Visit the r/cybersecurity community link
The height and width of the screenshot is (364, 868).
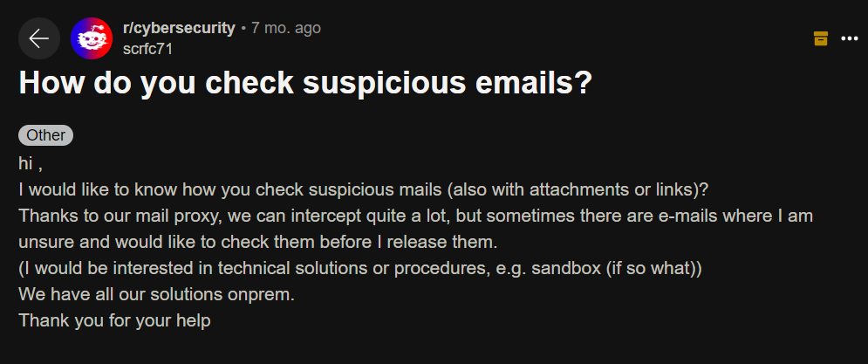click(179, 28)
